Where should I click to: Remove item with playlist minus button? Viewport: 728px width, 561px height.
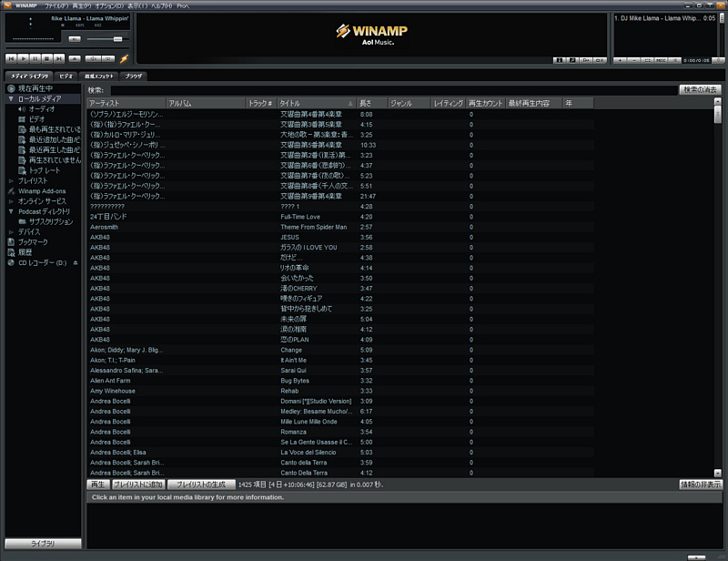coord(634,60)
